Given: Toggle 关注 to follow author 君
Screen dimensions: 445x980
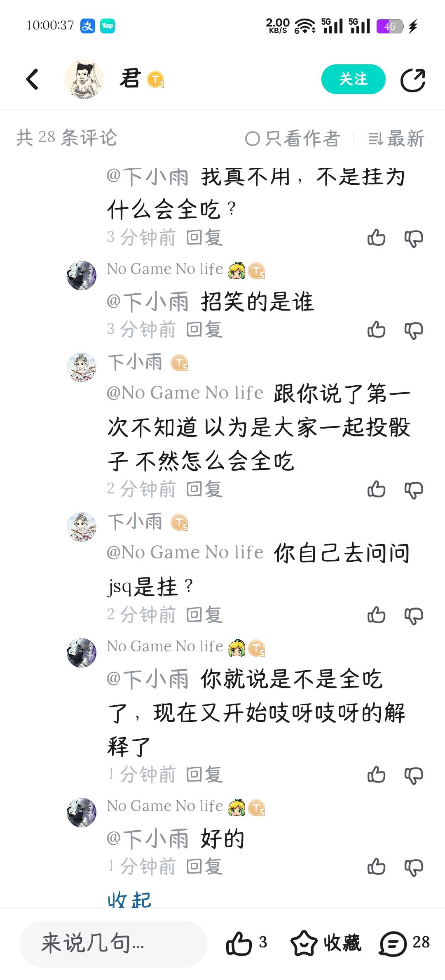Looking at the screenshot, I should pyautogui.click(x=353, y=79).
